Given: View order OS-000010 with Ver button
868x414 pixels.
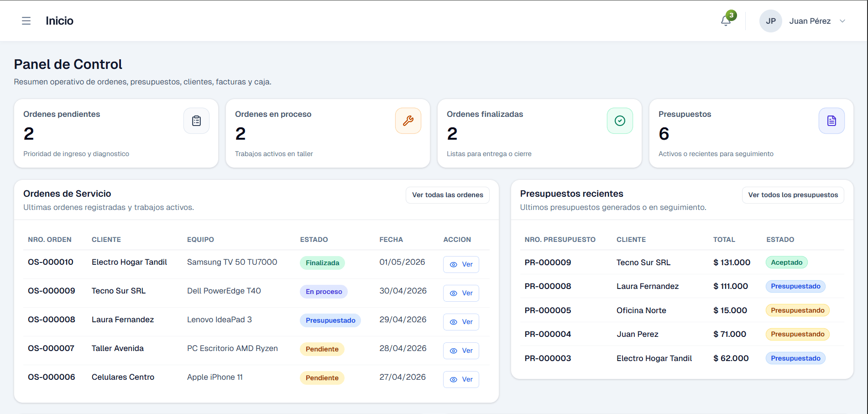Looking at the screenshot, I should coord(461,264).
